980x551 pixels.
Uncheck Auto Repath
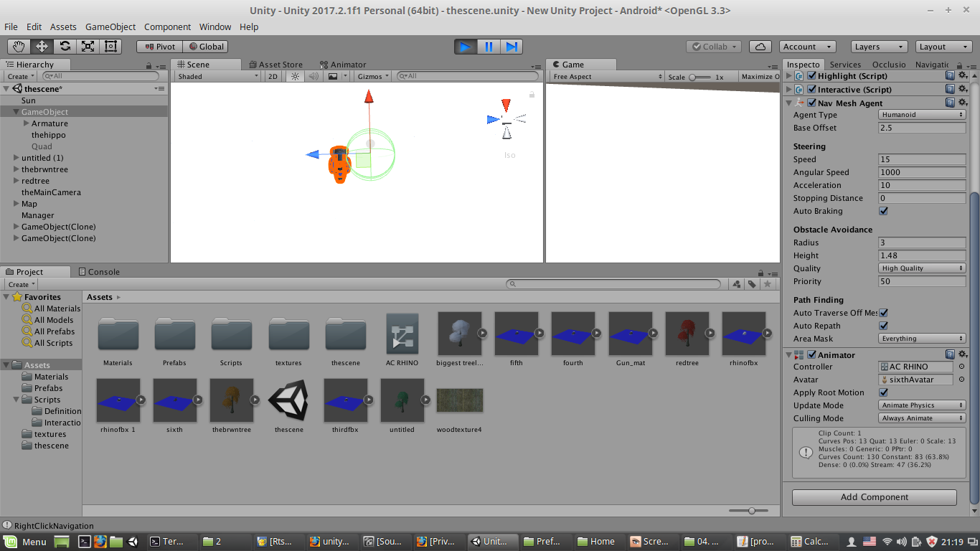pos(883,326)
